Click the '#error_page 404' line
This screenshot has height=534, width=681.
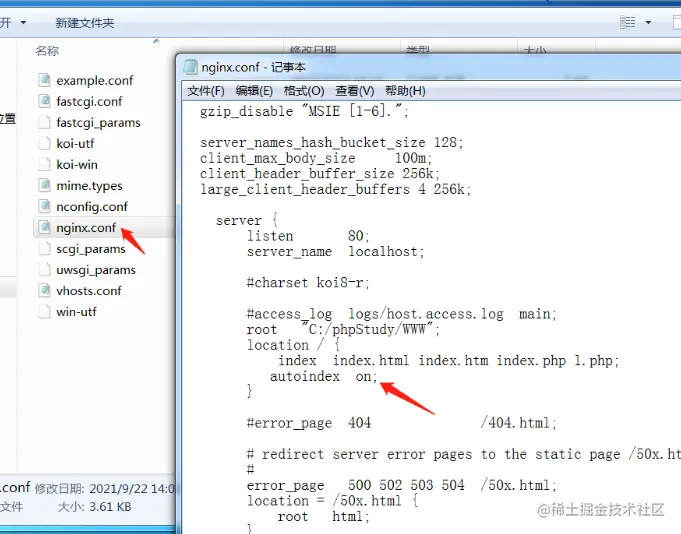click(401, 423)
